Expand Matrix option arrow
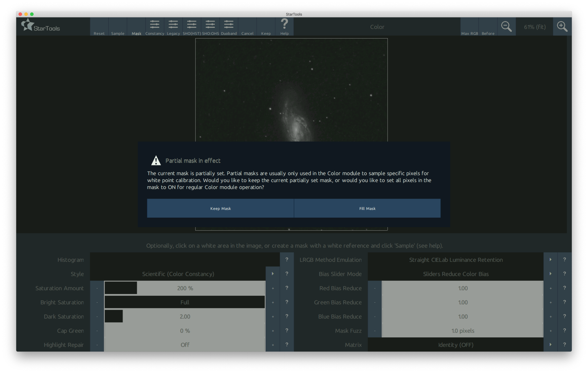The height and width of the screenshot is (373, 588). pos(550,345)
